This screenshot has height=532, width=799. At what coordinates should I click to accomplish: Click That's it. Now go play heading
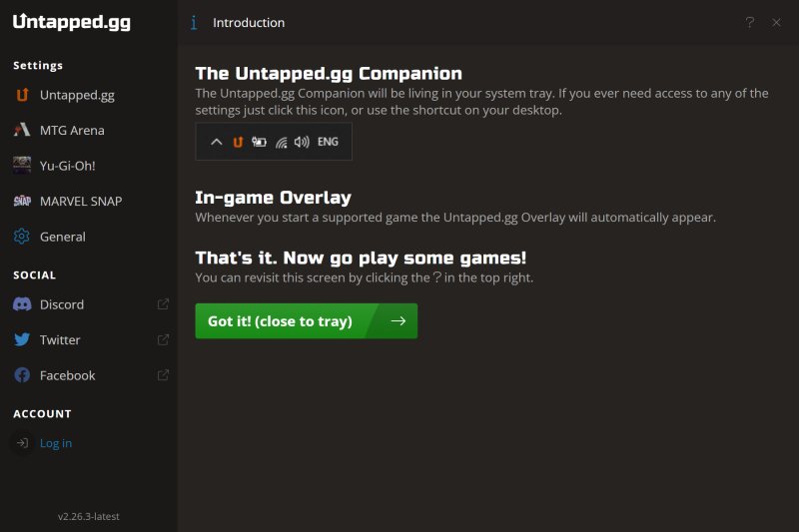click(361, 259)
